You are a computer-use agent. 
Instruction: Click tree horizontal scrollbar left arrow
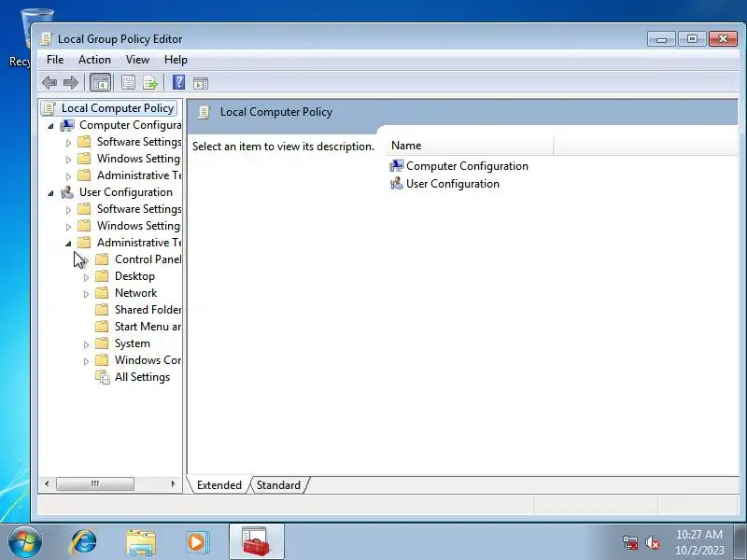point(46,484)
